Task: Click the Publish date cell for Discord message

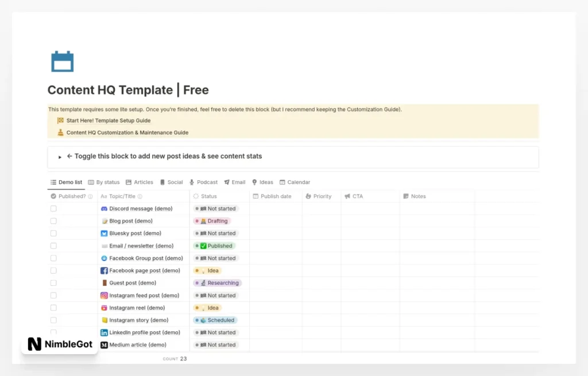Action: pos(276,208)
